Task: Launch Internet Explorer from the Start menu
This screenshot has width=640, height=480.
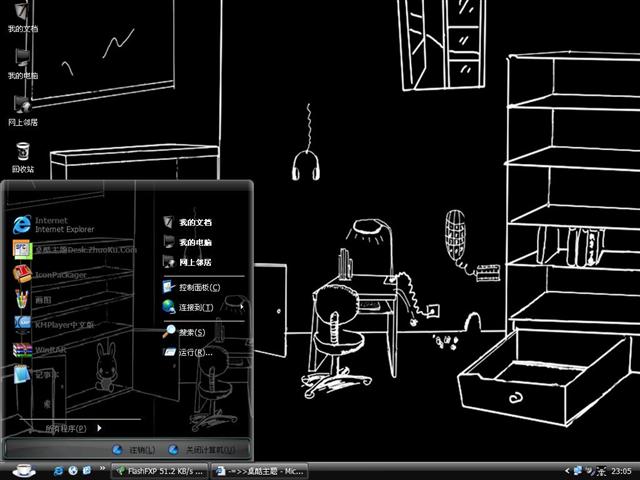Action: pos(53,225)
